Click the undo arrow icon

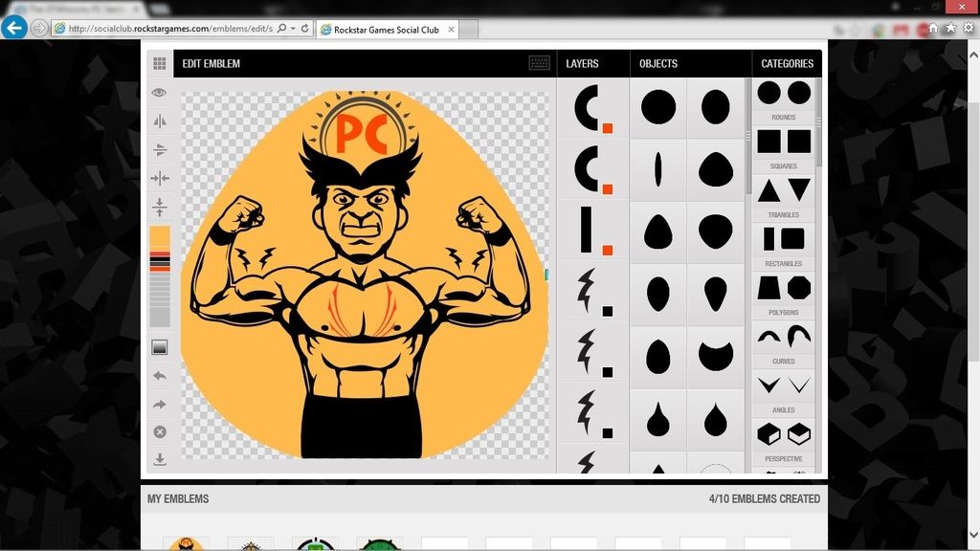pyautogui.click(x=160, y=376)
